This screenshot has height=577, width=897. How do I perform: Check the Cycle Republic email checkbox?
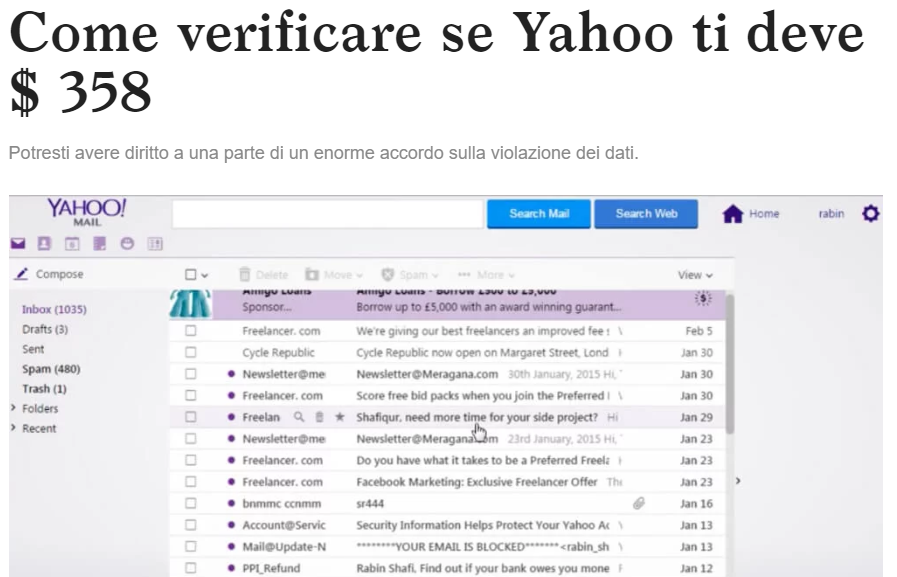[x=190, y=352]
